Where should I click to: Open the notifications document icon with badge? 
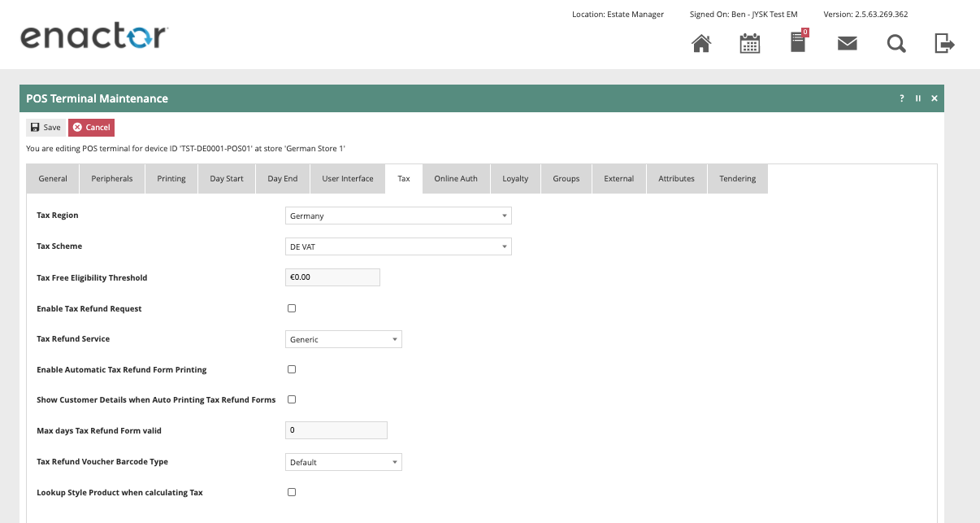click(798, 43)
